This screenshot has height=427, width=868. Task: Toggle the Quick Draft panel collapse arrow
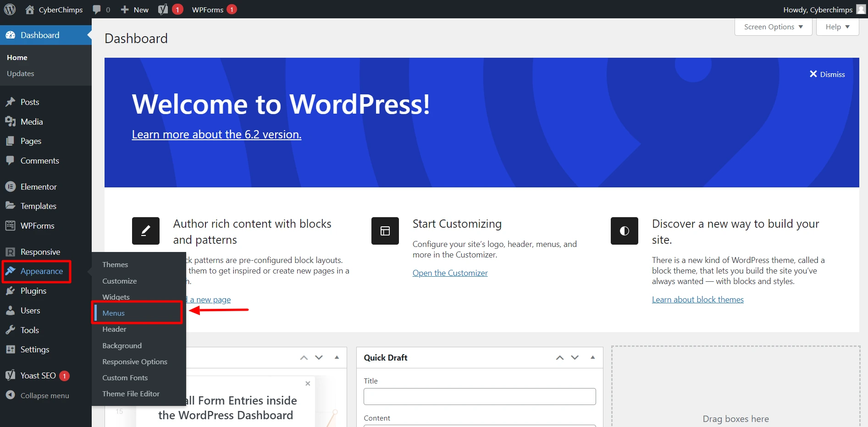click(592, 357)
